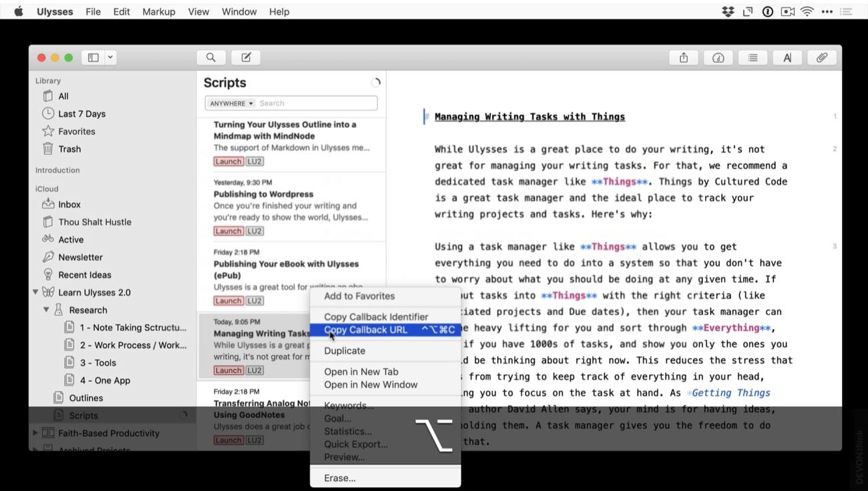The width and height of the screenshot is (868, 491).
Task: Choose Copy Callback URL menu entry
Action: [385, 330]
